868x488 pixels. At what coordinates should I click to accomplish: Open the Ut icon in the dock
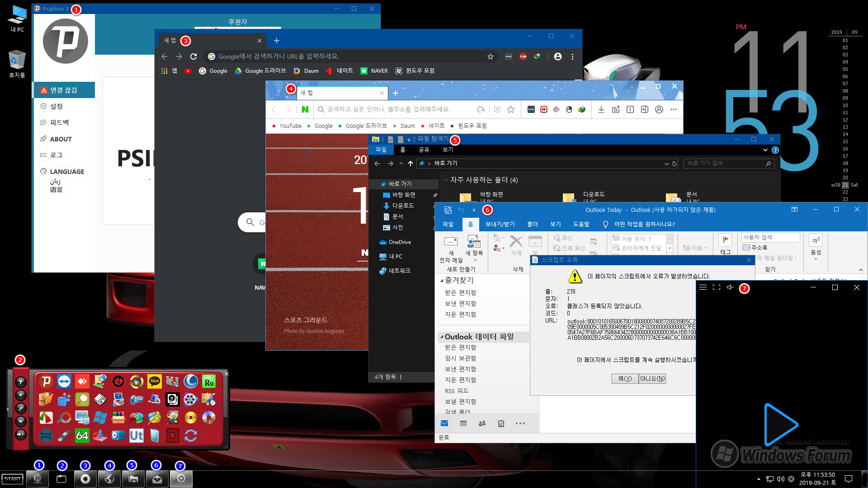[137, 436]
